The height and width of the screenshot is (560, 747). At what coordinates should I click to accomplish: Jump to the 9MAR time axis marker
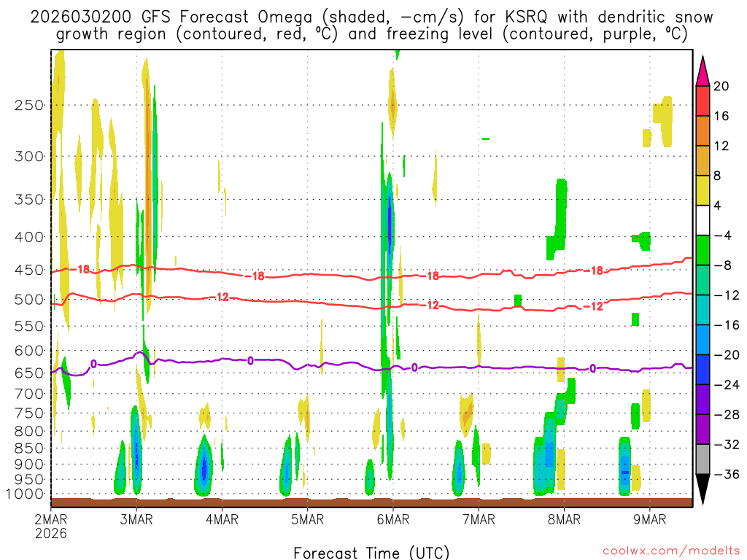pyautogui.click(x=650, y=519)
